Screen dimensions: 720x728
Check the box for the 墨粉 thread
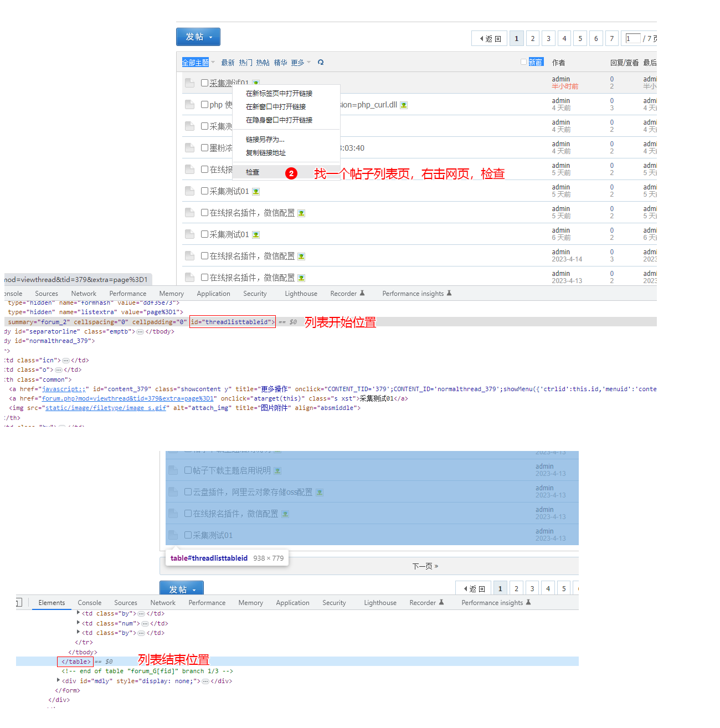[x=204, y=147]
